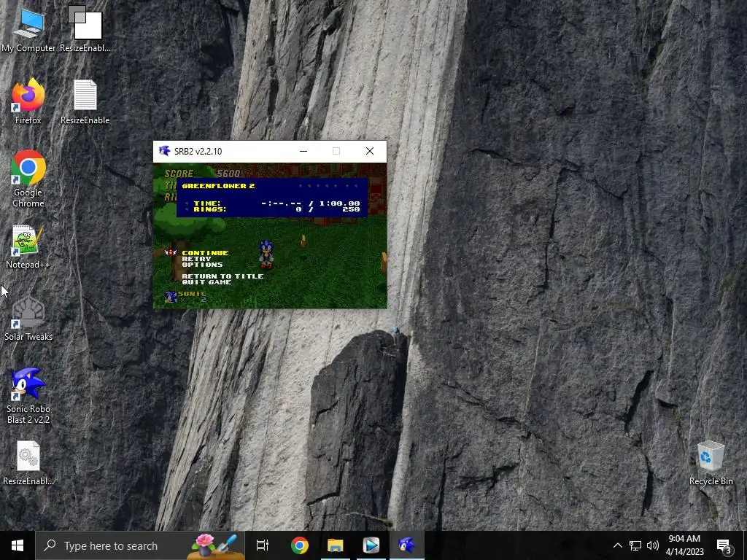The width and height of the screenshot is (747, 560).
Task: Choose Retry in the pause menu
Action: pos(196,259)
